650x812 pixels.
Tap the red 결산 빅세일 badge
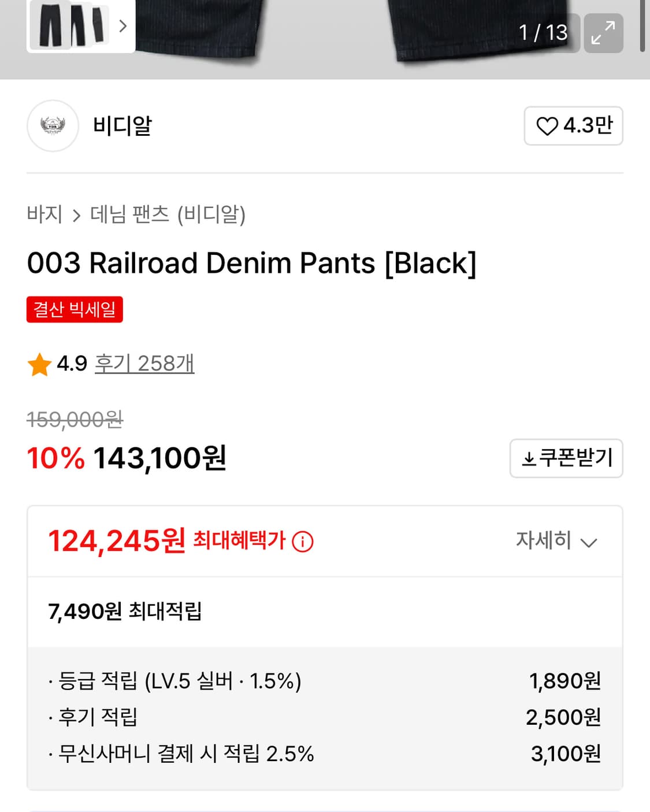(x=75, y=309)
